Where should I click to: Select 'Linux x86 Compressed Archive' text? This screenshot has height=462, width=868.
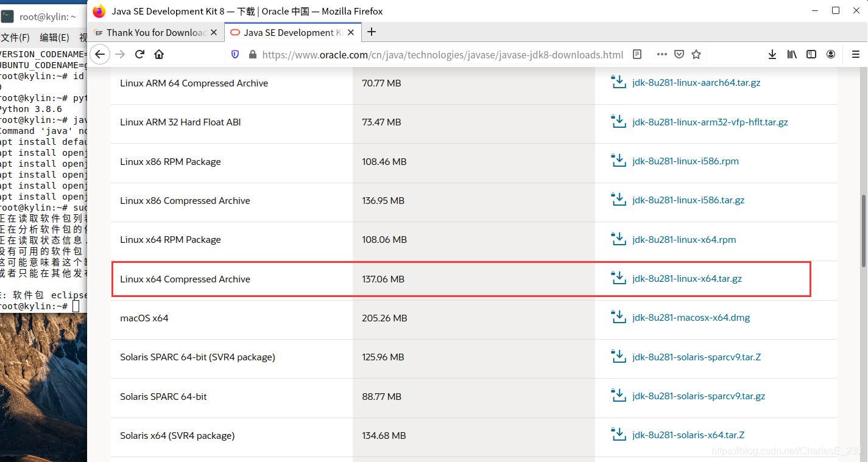185,201
